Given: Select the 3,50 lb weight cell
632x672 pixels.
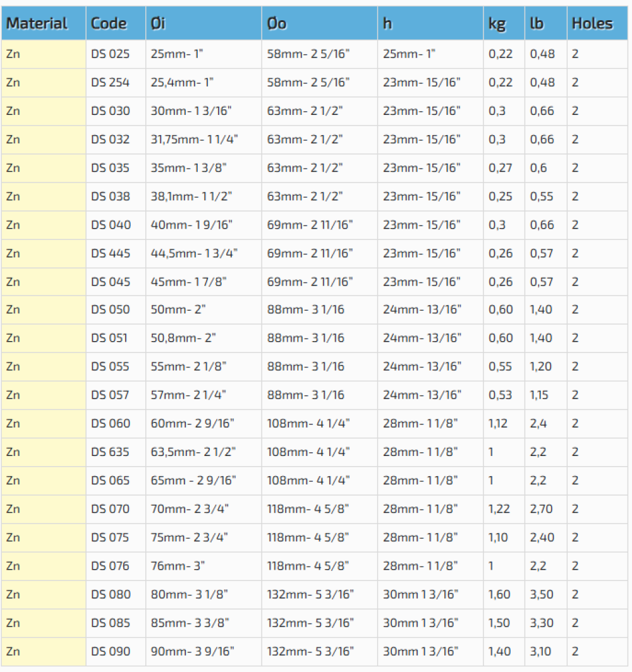Looking at the screenshot, I should [542, 594].
